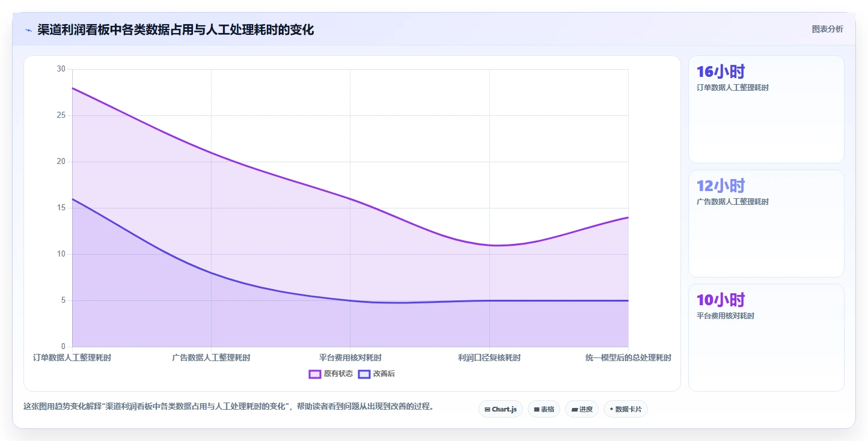This screenshot has height=441, width=868.
Task: Click the y-axis value 25
Action: click(x=61, y=115)
